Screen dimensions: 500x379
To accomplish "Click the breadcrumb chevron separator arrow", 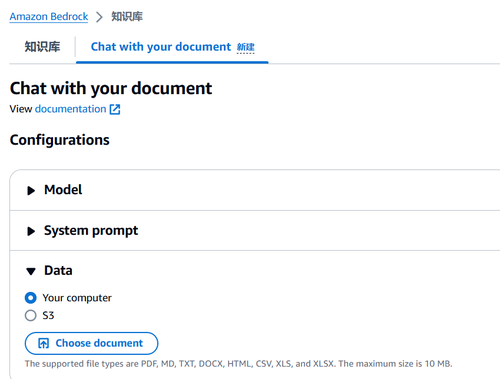I will tap(99, 17).
